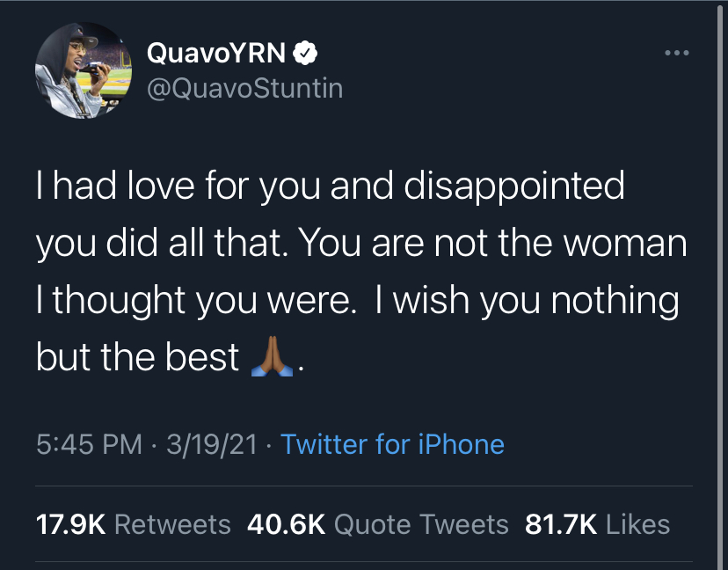Click the word 'nothing' in the tweet
Screen dimensions: 728x570
click(x=614, y=301)
